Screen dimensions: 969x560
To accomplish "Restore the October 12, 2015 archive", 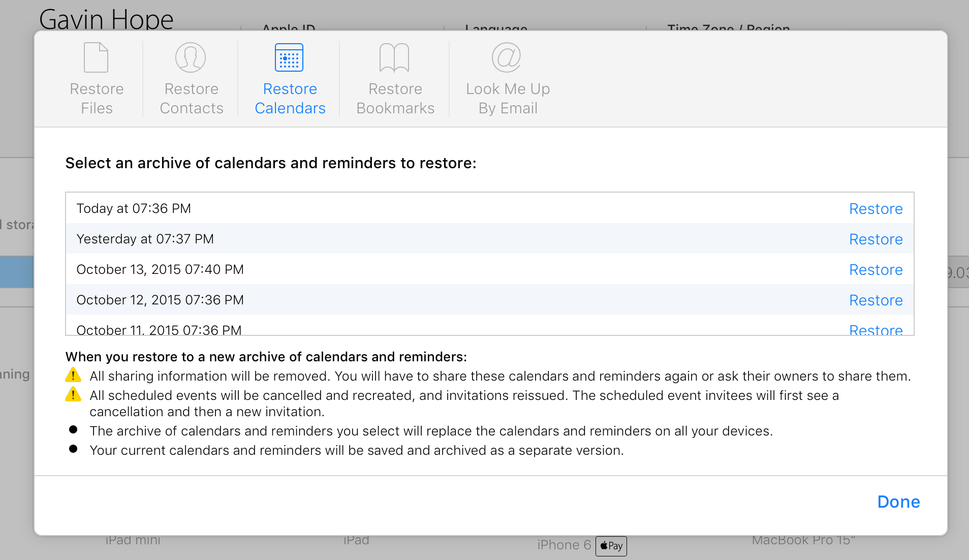I will click(876, 300).
